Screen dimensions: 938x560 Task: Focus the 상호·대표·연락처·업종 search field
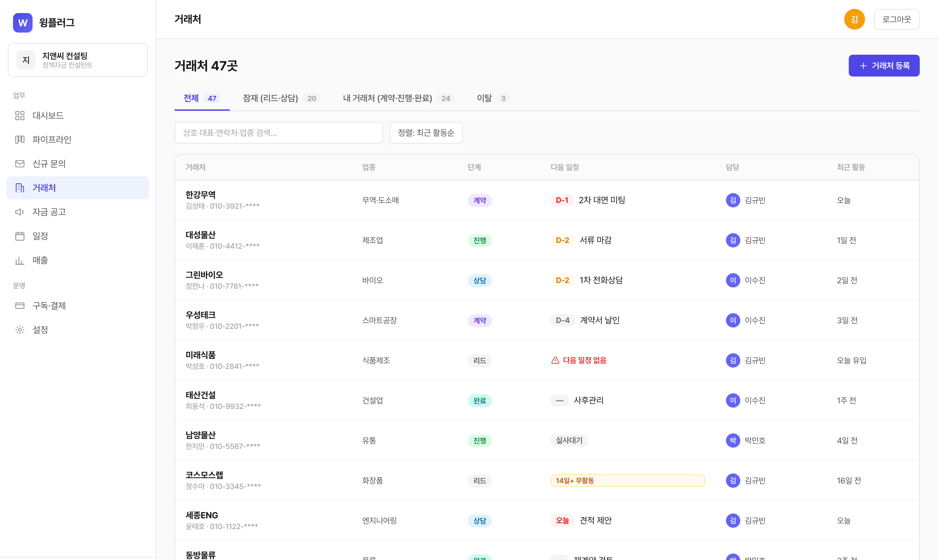[278, 133]
